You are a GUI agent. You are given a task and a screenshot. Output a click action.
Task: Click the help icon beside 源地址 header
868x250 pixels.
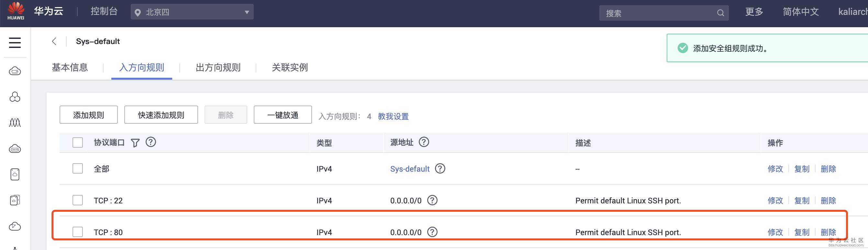click(x=424, y=142)
